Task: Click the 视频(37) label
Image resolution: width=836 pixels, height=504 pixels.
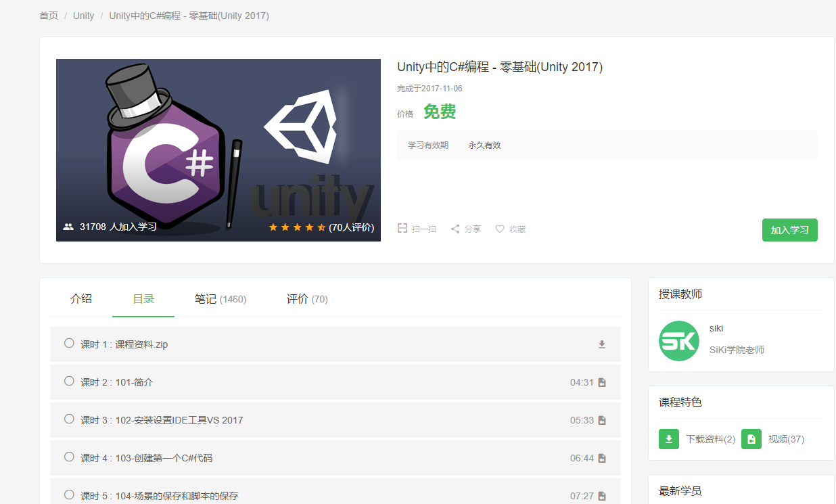Action: tap(786, 439)
